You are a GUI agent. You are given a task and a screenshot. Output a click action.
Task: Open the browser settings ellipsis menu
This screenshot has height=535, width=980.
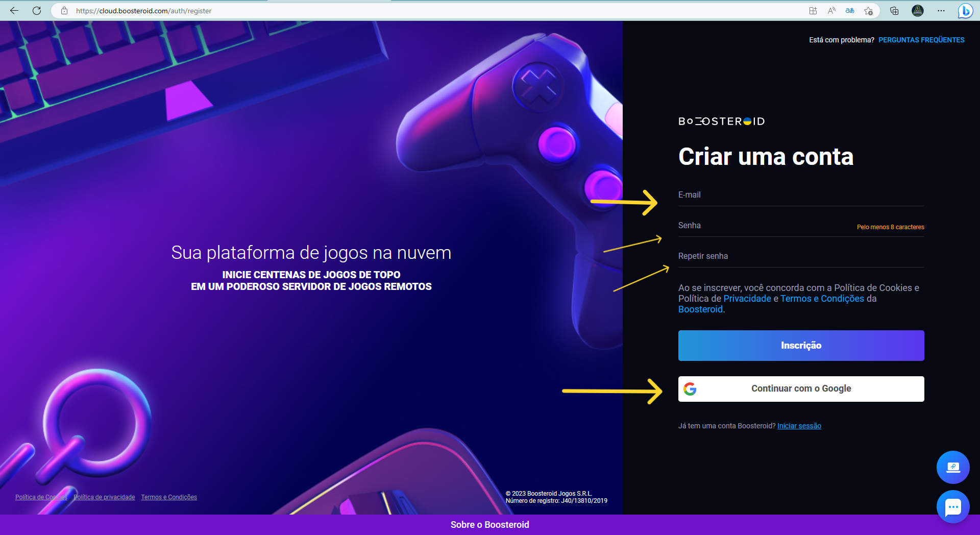(941, 11)
